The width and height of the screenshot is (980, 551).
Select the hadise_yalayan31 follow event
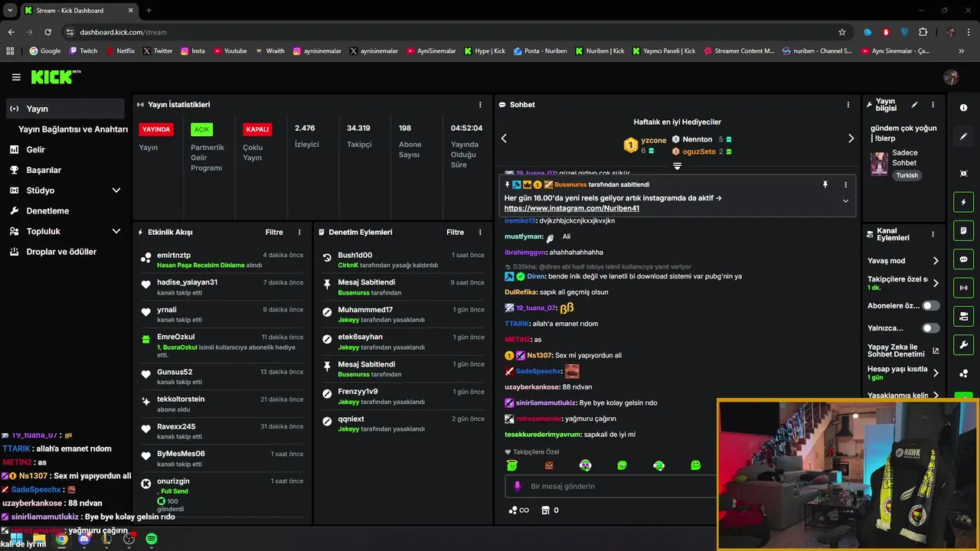click(222, 287)
